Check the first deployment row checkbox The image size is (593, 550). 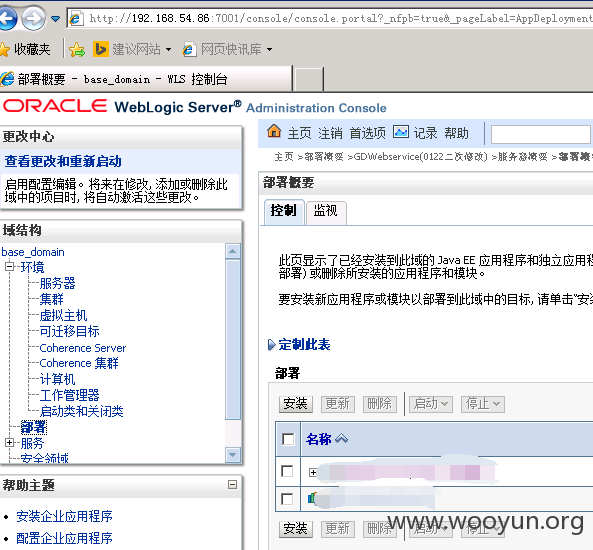tap(287, 471)
